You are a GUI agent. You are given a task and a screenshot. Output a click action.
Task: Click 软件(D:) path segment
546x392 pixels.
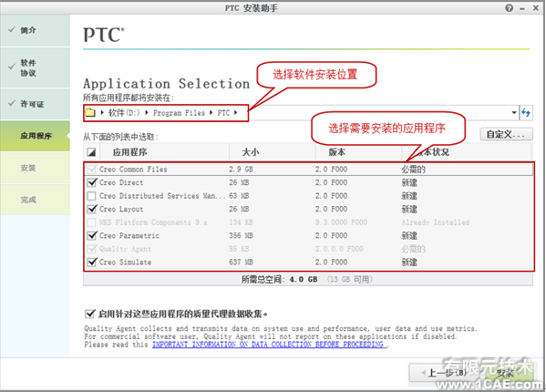(x=124, y=113)
